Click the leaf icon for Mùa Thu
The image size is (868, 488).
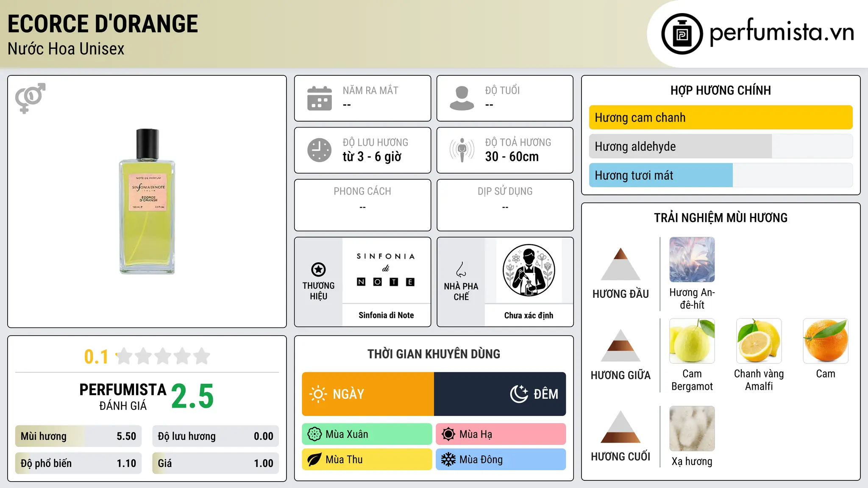coord(314,460)
